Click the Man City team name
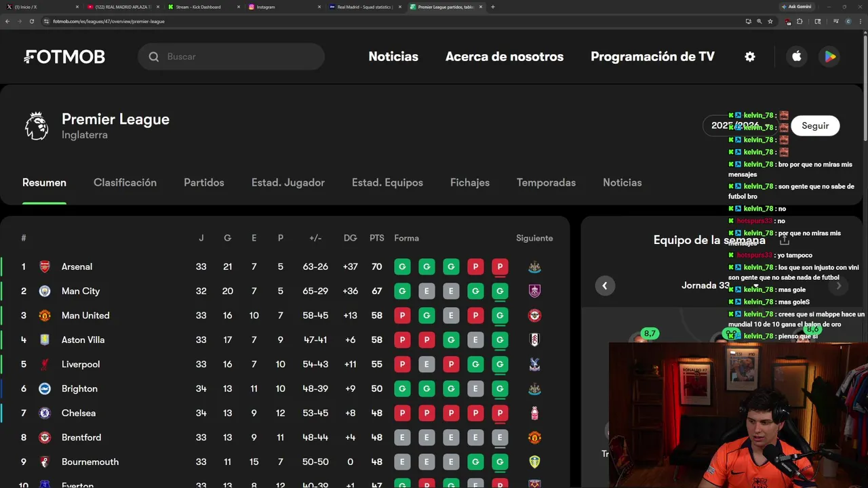 click(x=81, y=291)
